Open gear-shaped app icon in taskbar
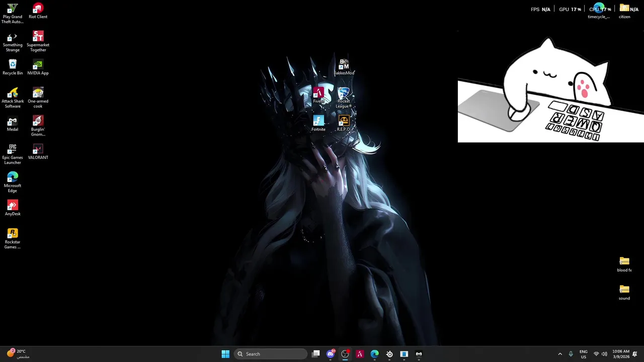The width and height of the screenshot is (644, 362). tap(389, 354)
